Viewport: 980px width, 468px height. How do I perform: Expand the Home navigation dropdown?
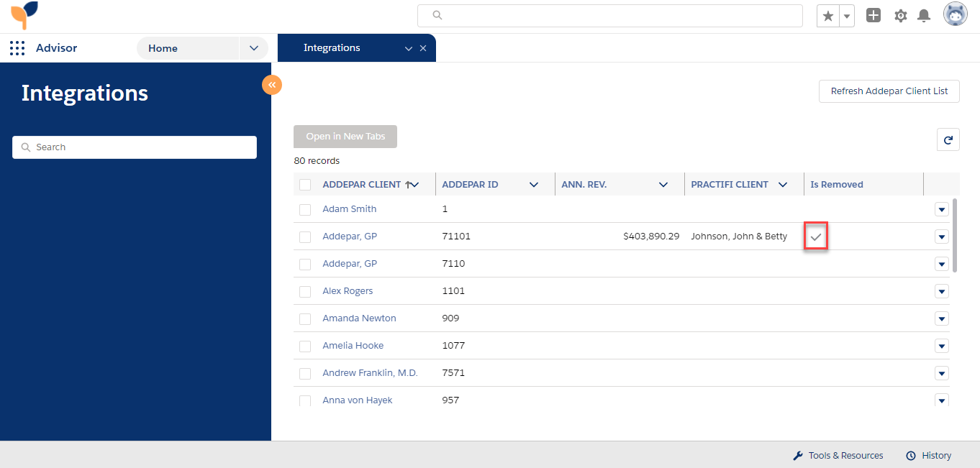pos(253,47)
